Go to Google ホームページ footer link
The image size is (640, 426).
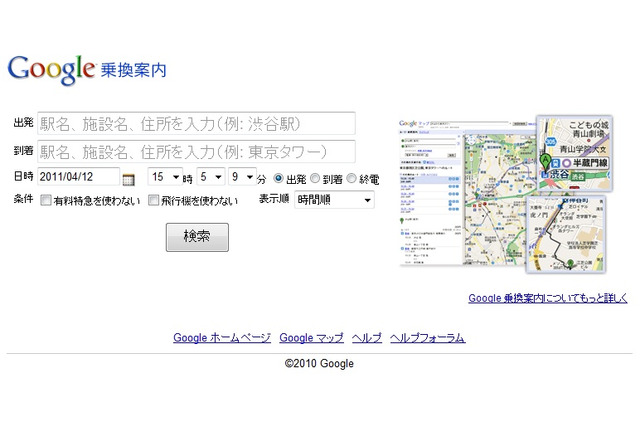coord(221,338)
